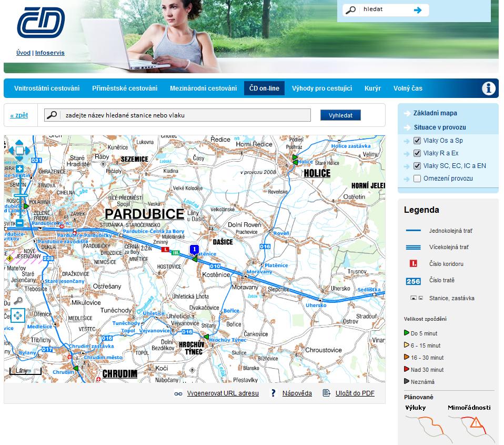Uncheck the Vlaky Os a Sp checkbox
The image size is (504, 445).
pyautogui.click(x=417, y=141)
